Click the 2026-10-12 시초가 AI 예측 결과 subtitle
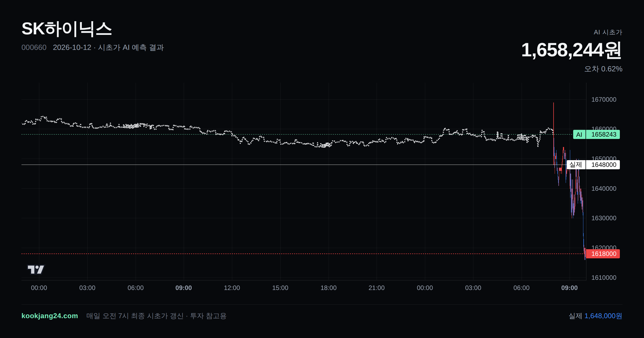The height and width of the screenshot is (338, 644). [108, 47]
